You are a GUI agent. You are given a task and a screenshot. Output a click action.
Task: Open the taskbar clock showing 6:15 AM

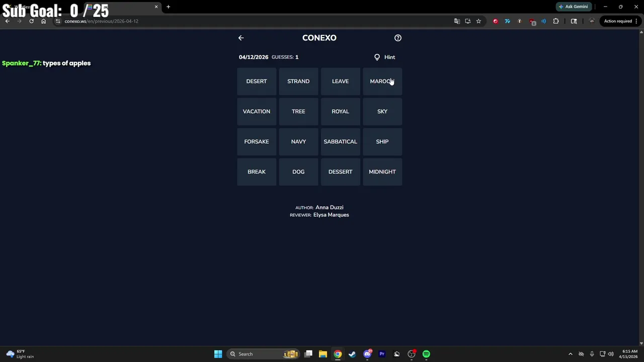click(x=629, y=354)
